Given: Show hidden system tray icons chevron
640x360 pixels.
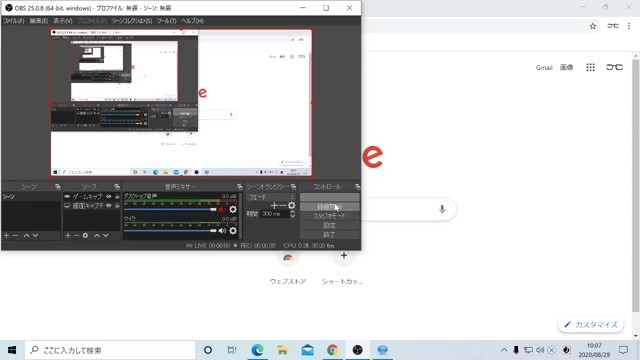Looking at the screenshot, I should [x=504, y=350].
